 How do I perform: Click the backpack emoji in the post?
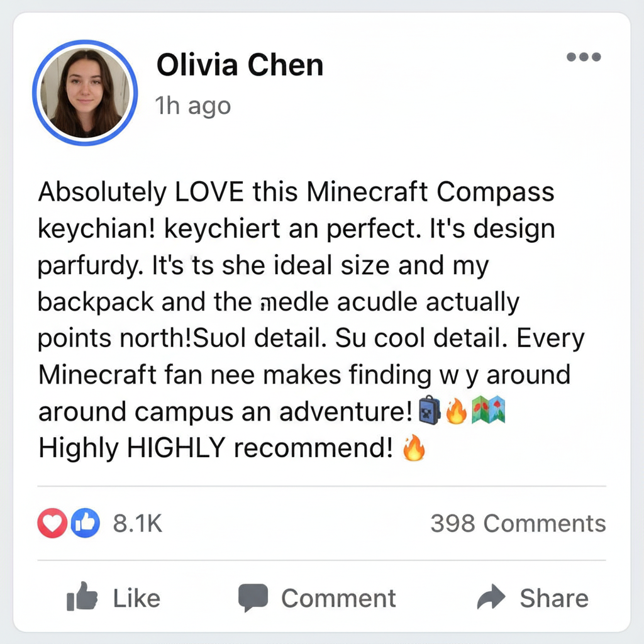click(x=428, y=411)
